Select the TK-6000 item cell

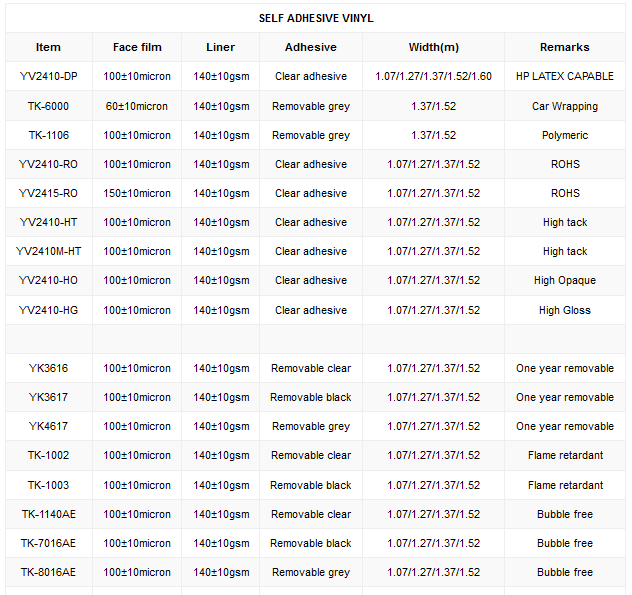tap(48, 106)
